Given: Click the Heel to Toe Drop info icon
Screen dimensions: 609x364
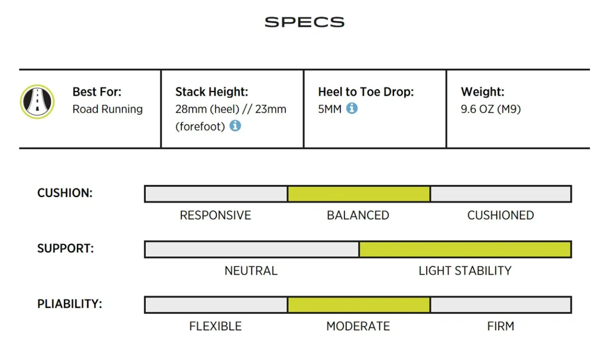Looking at the screenshot, I should tap(352, 108).
